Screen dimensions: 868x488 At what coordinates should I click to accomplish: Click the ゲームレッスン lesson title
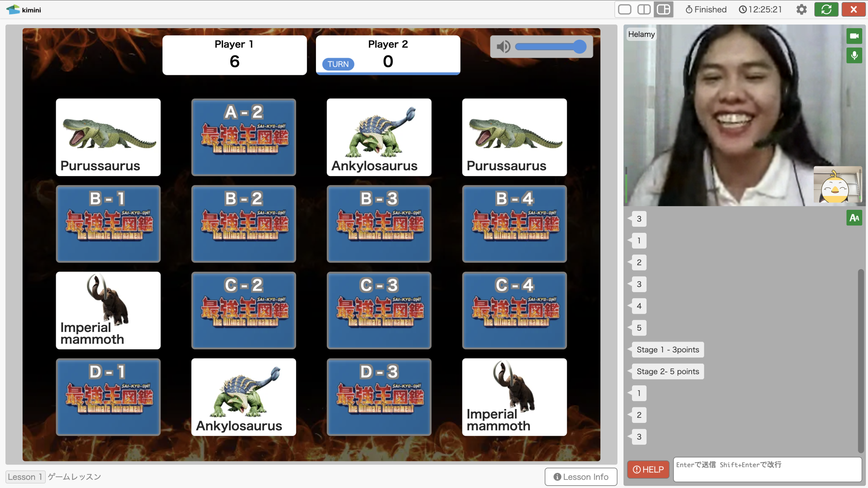coord(74,477)
